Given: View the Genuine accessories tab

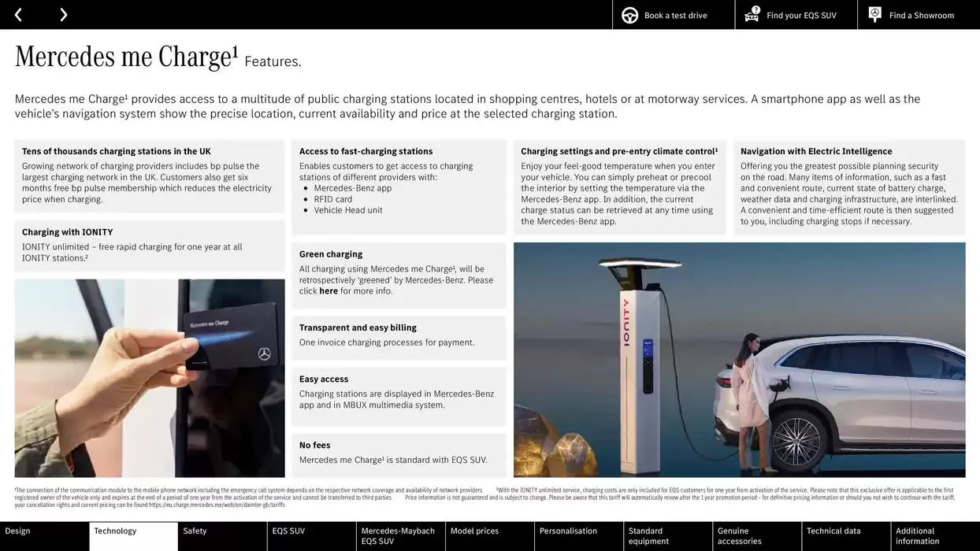Looking at the screenshot, I should tap(756, 536).
